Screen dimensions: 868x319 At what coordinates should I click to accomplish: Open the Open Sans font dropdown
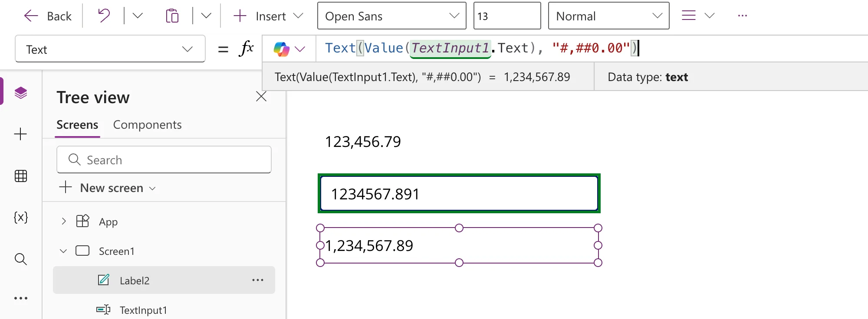[x=392, y=16]
